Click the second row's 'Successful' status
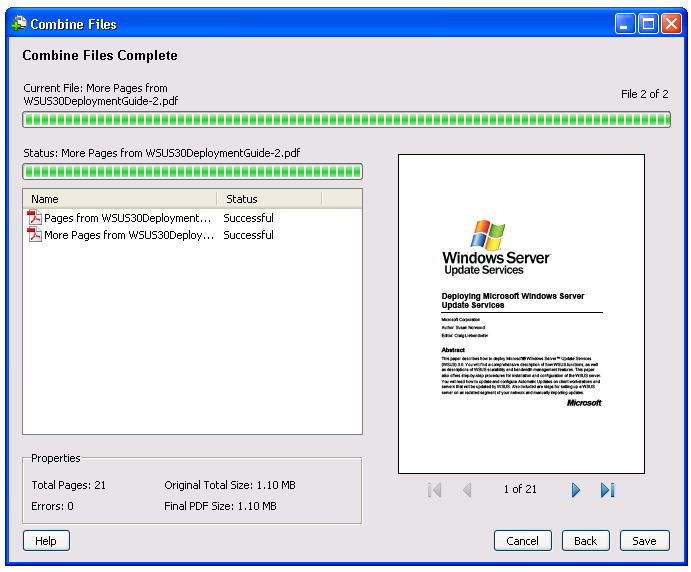 249,235
